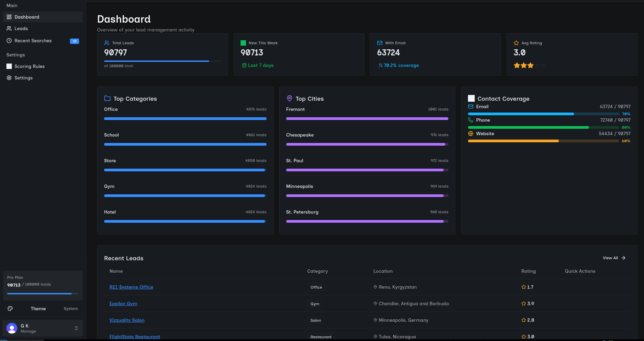
Task: Click the Fremont city bar
Action: [367, 119]
